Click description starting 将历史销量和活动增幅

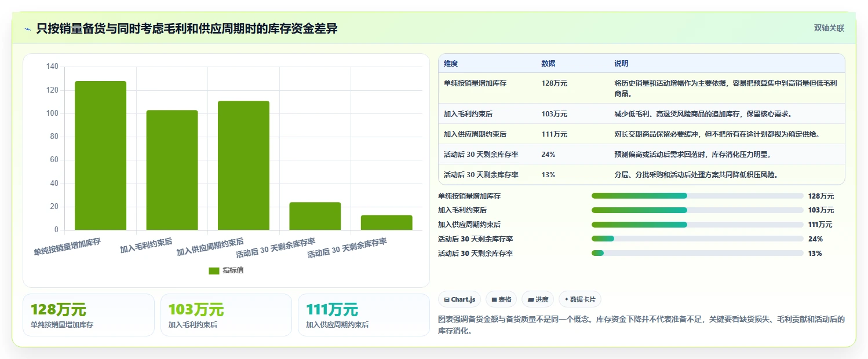(x=725, y=88)
